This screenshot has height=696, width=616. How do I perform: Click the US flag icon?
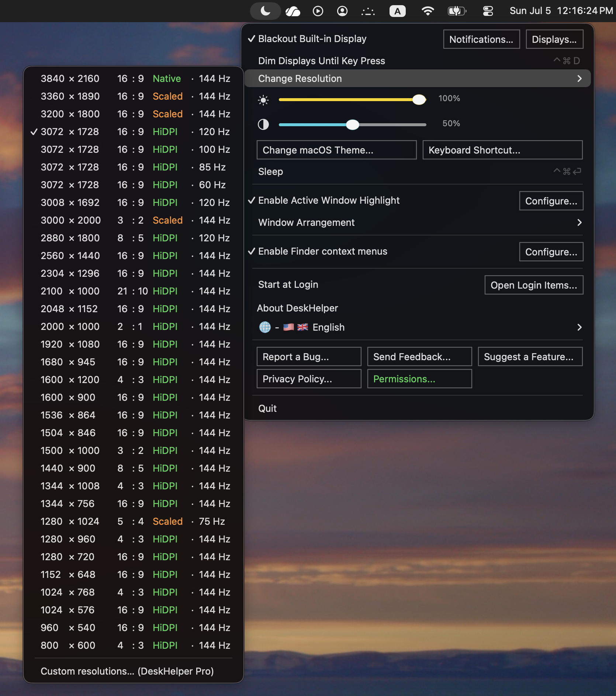(x=288, y=327)
